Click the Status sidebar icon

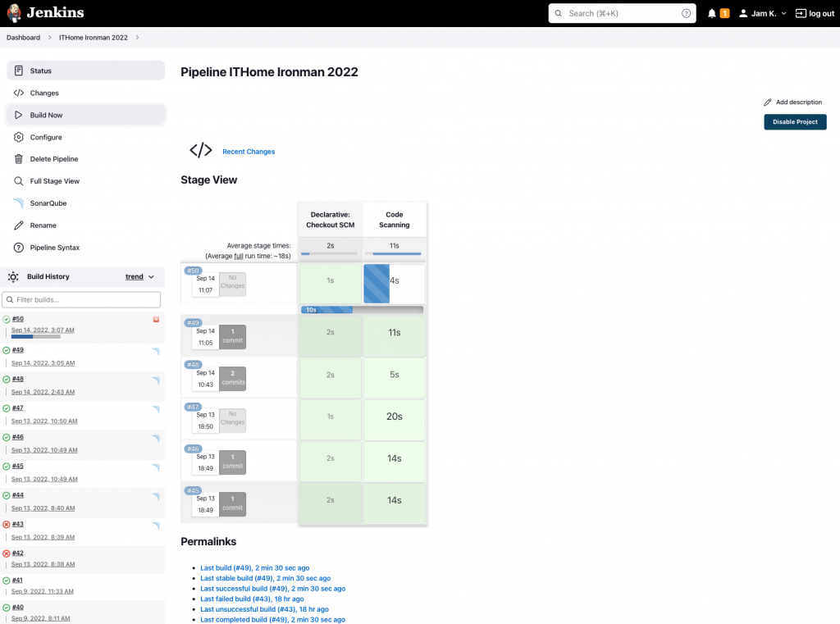coord(19,71)
